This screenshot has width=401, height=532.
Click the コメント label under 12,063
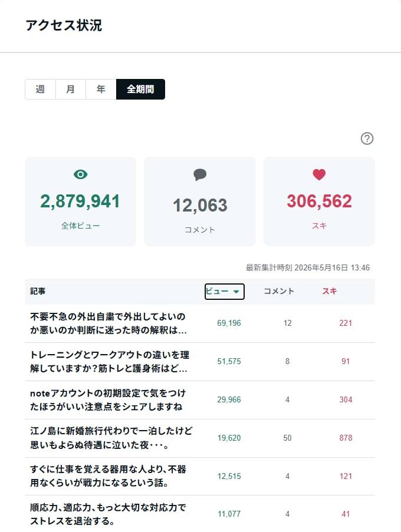coord(200,230)
